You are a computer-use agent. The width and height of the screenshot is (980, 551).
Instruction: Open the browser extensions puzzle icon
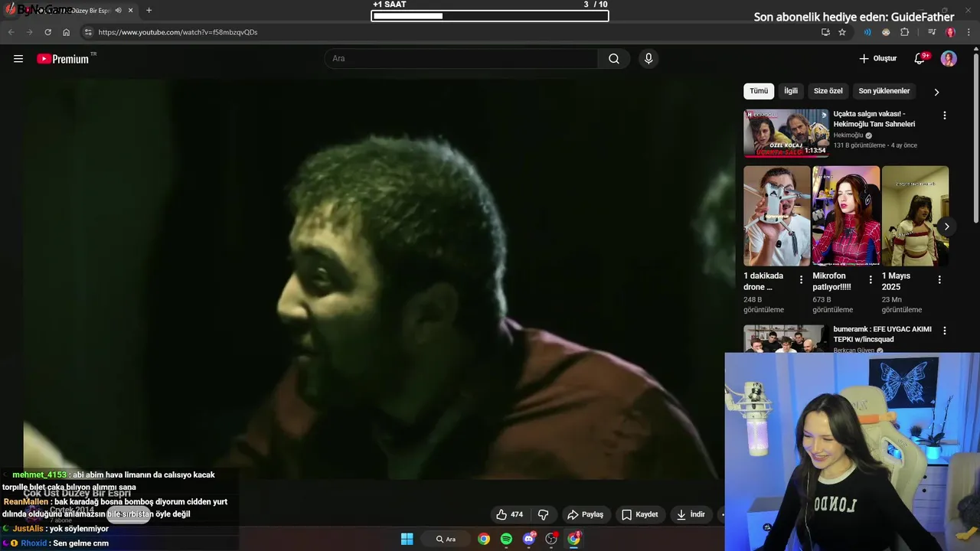(x=905, y=32)
